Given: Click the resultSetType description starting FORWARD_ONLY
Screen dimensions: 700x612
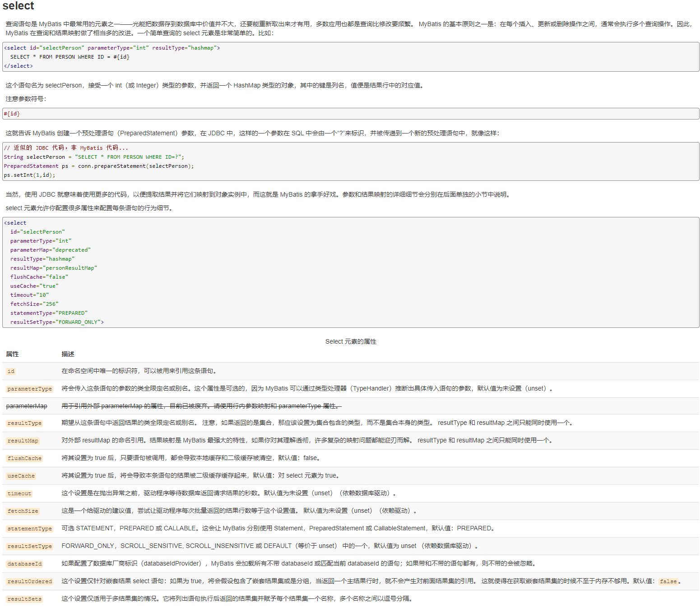Looking at the screenshot, I should (x=270, y=546).
